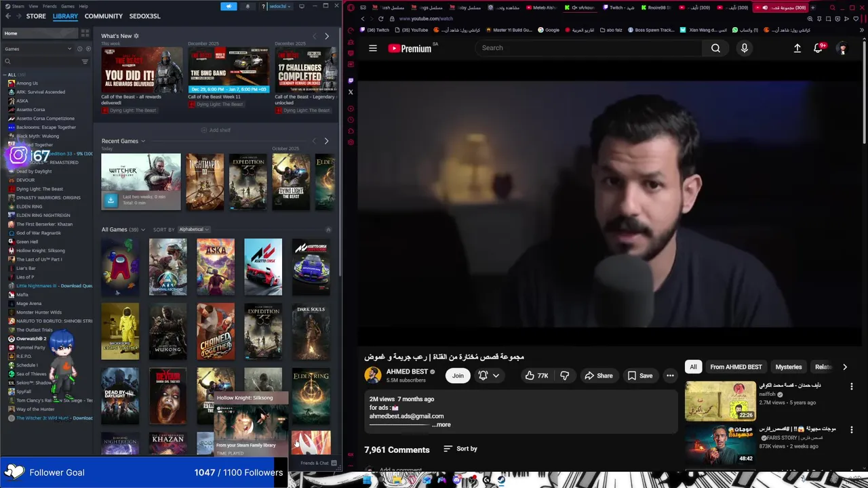
Task: Open more actions ellipsis under video
Action: 670,375
